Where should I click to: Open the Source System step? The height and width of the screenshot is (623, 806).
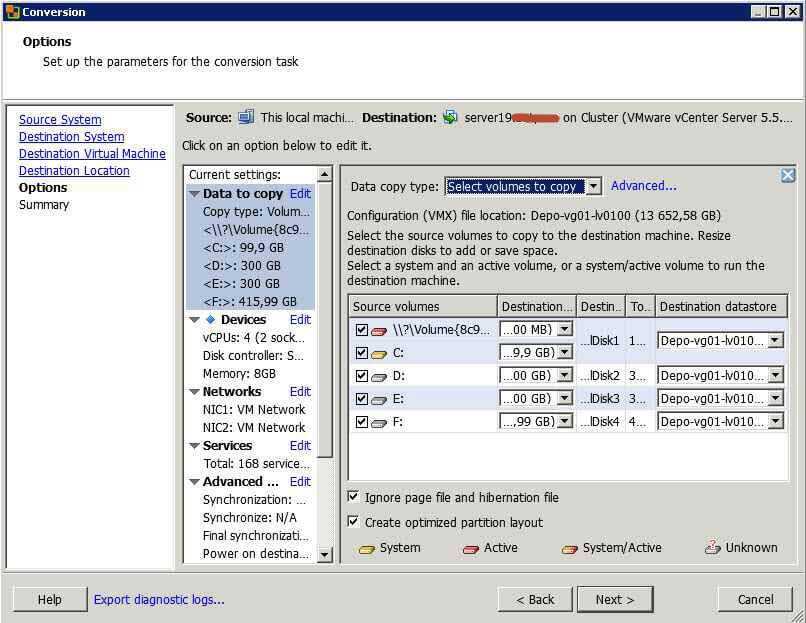60,120
